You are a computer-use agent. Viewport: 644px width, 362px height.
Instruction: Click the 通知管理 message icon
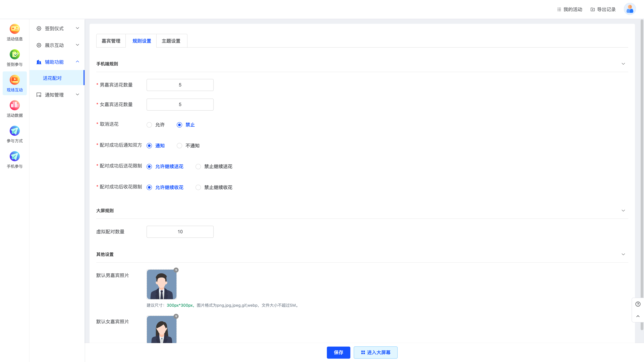39,95
